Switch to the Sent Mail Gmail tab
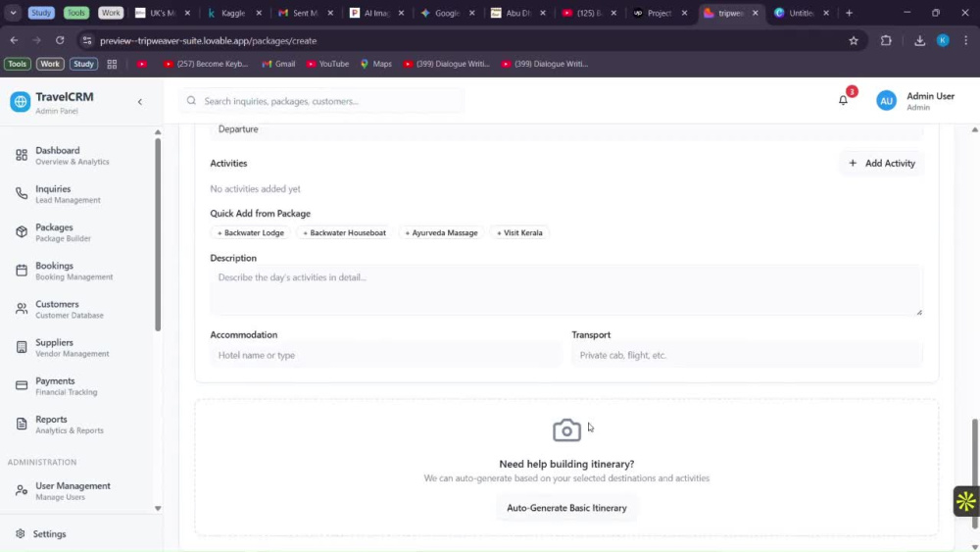 [305, 13]
